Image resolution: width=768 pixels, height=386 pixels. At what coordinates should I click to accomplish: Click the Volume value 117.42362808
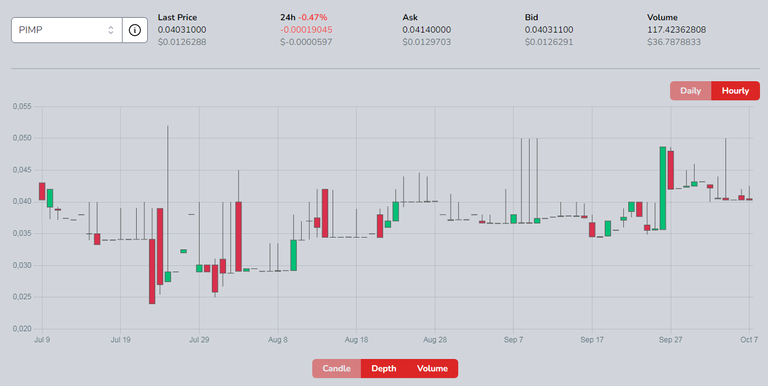click(x=676, y=30)
